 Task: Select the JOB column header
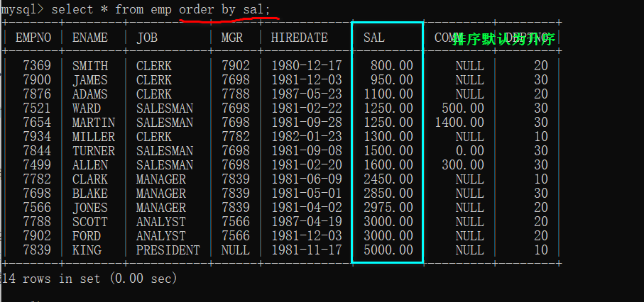(147, 38)
